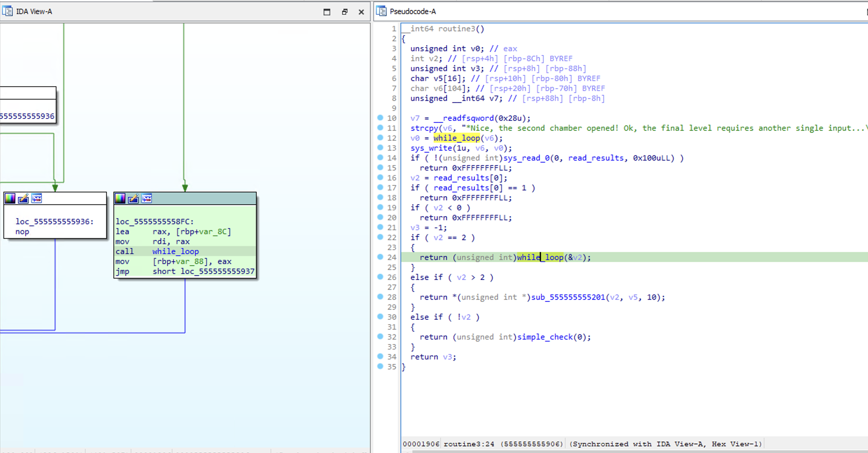Click 'v3 = -1;' on line 21
Viewport: 868px width, 453px height.
coord(429,228)
